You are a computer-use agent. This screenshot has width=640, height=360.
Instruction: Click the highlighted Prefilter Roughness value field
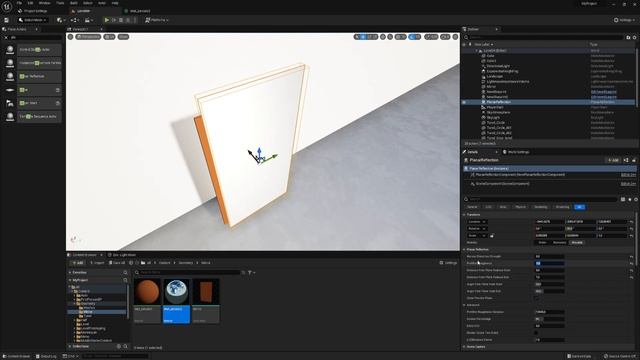[x=549, y=263]
